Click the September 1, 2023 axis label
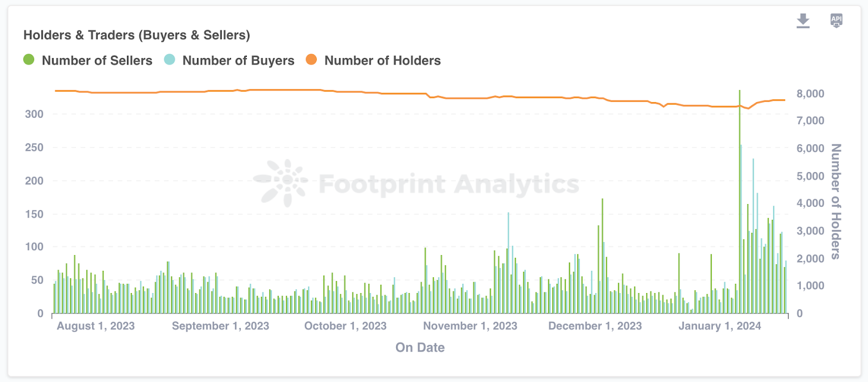This screenshot has height=382, width=868. [x=220, y=326]
